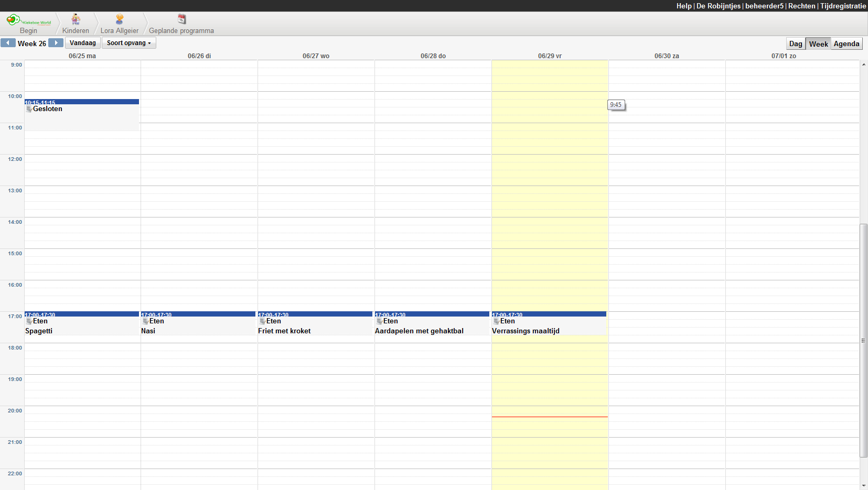868x490 pixels.
Task: Open the Kinderen icon in breadcrumb
Action: [x=76, y=19]
